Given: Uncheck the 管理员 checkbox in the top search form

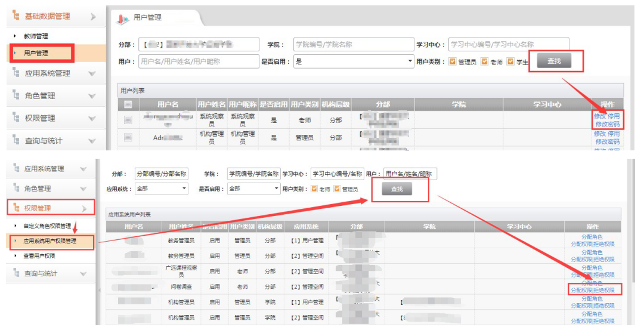Looking at the screenshot, I should [453, 61].
